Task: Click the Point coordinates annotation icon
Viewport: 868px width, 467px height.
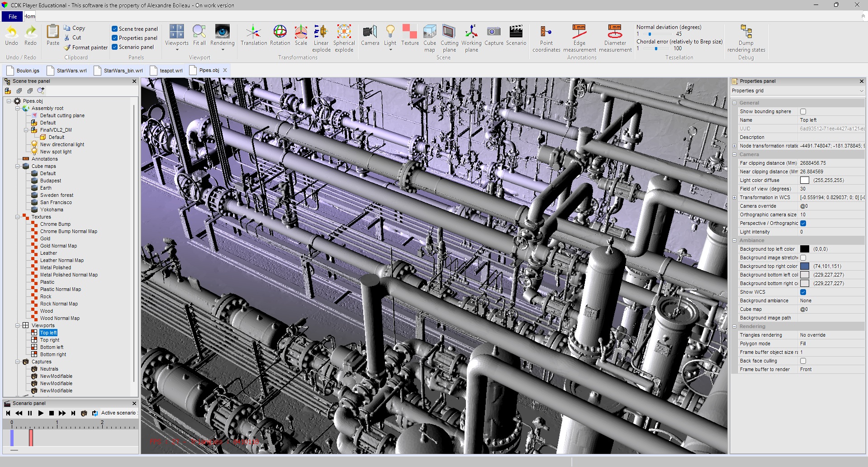Action: 546,32
